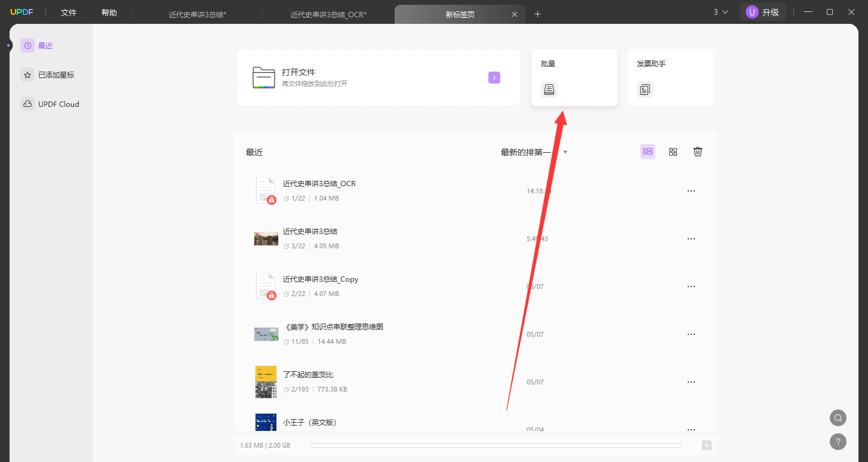Expand the window count dropdown showing 3

pos(721,12)
